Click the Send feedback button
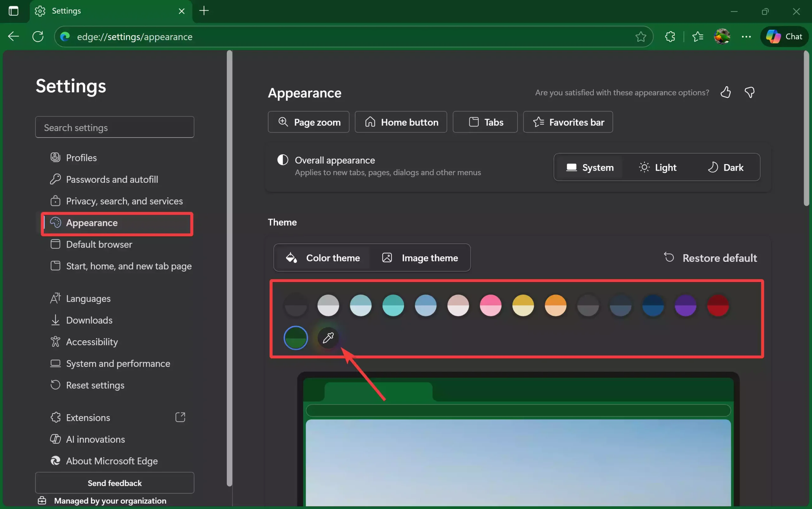 point(115,483)
